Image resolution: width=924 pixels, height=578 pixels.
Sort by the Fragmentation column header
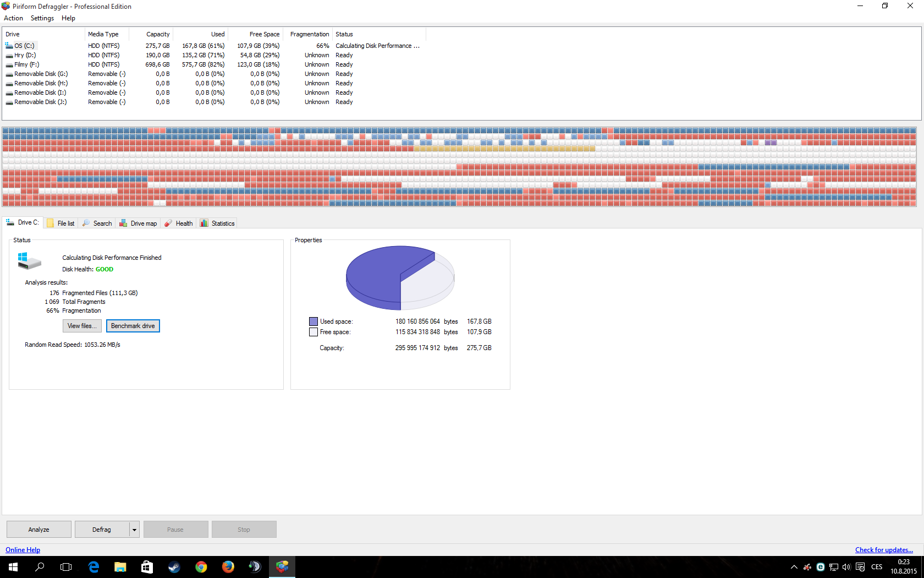coord(308,34)
